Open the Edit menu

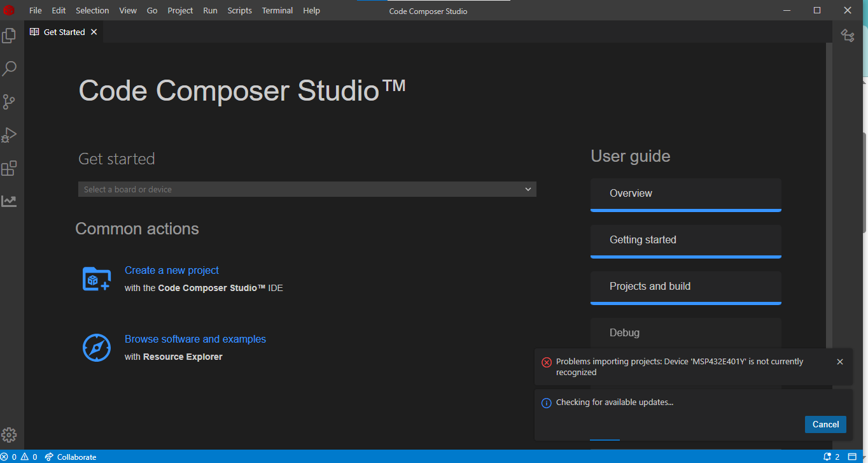tap(59, 10)
